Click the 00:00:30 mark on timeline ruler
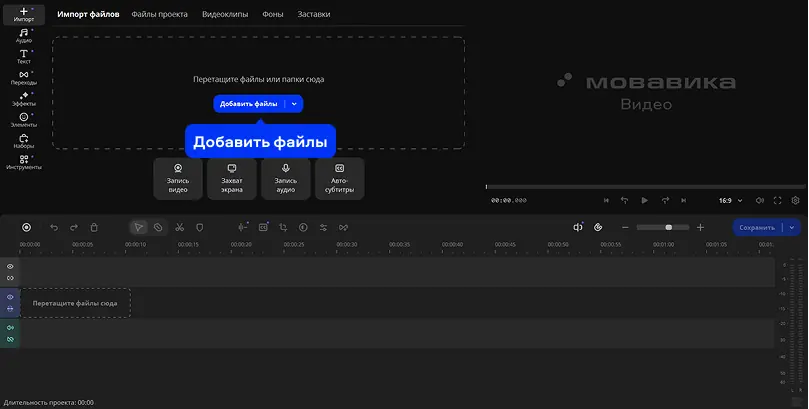 coord(347,244)
